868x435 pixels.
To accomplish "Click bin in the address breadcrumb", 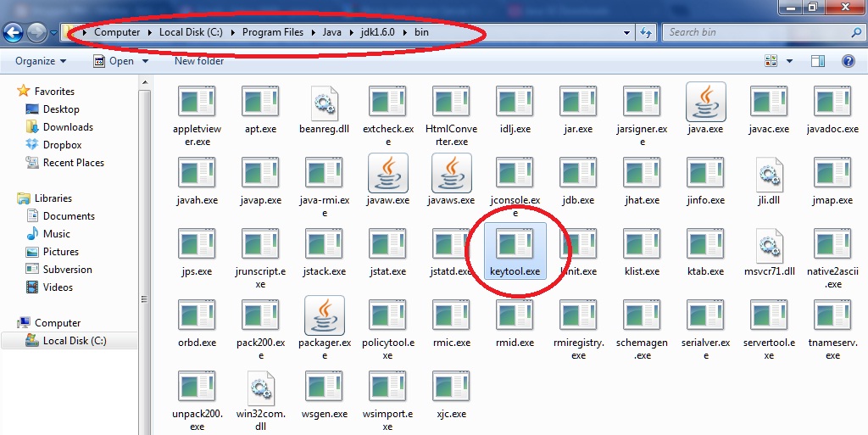I will point(422,32).
